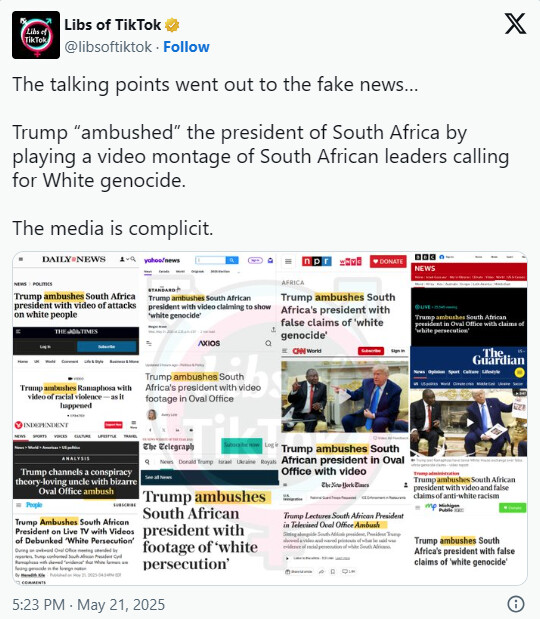Open the tweet info icon
The width and height of the screenshot is (540, 619).
pyautogui.click(x=516, y=604)
